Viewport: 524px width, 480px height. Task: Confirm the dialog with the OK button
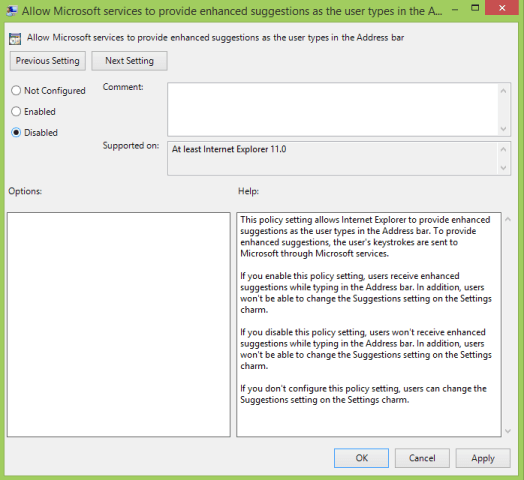coord(361,458)
